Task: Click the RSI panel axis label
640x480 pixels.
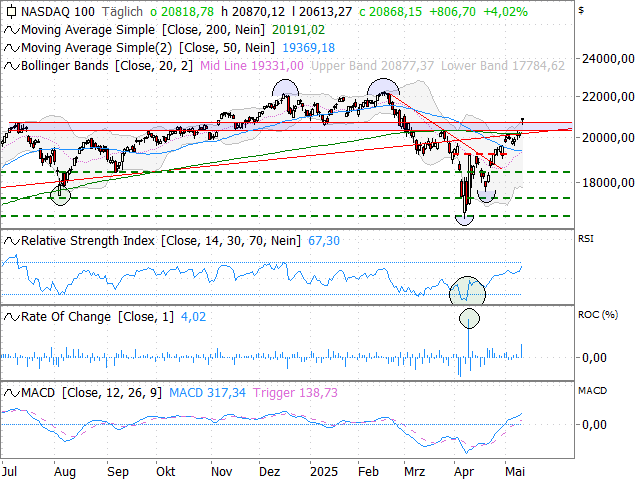Action: point(586,239)
